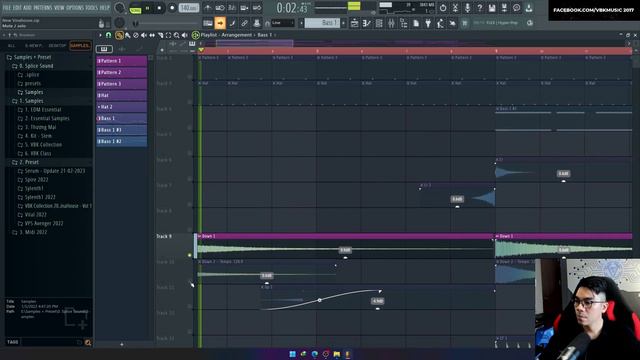Open the TOOLS menu

click(x=92, y=8)
